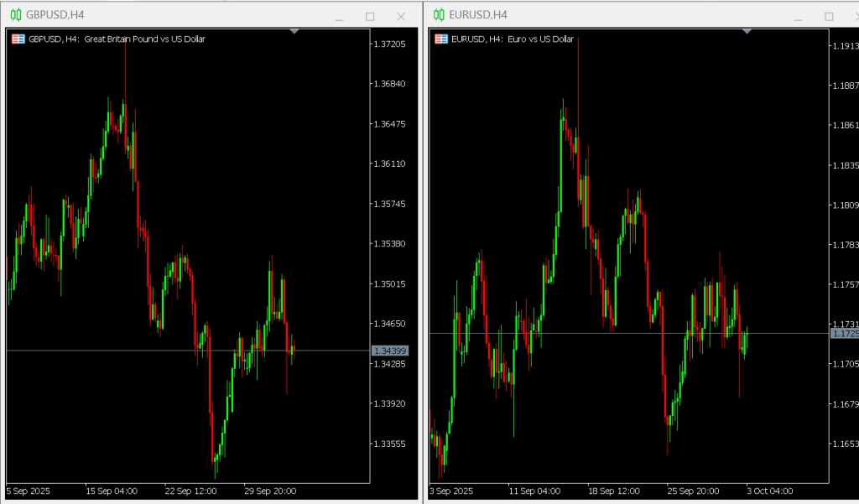Click the flag icon in the GBPUSD chart header
The image size is (859, 504).
pyautogui.click(x=18, y=39)
